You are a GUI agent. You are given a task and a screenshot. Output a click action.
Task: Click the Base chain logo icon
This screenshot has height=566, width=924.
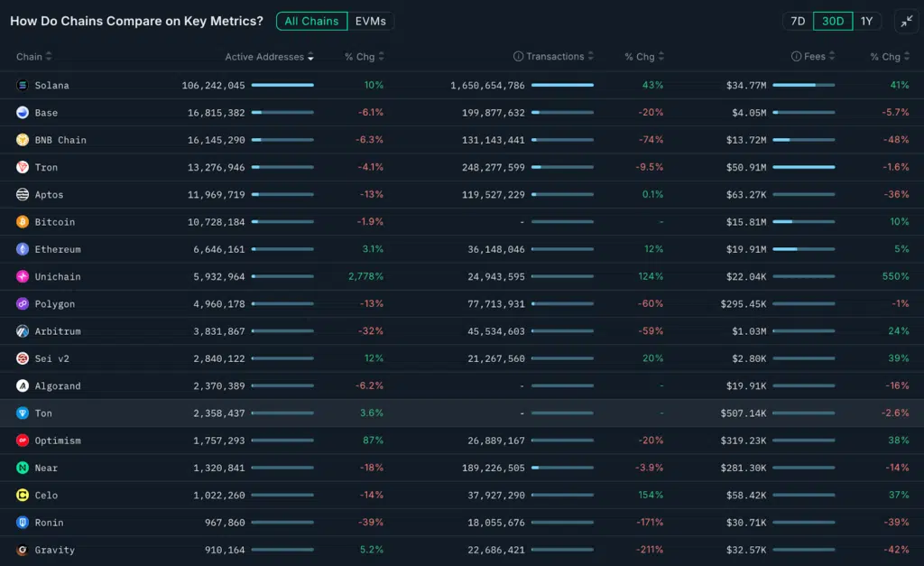23,113
